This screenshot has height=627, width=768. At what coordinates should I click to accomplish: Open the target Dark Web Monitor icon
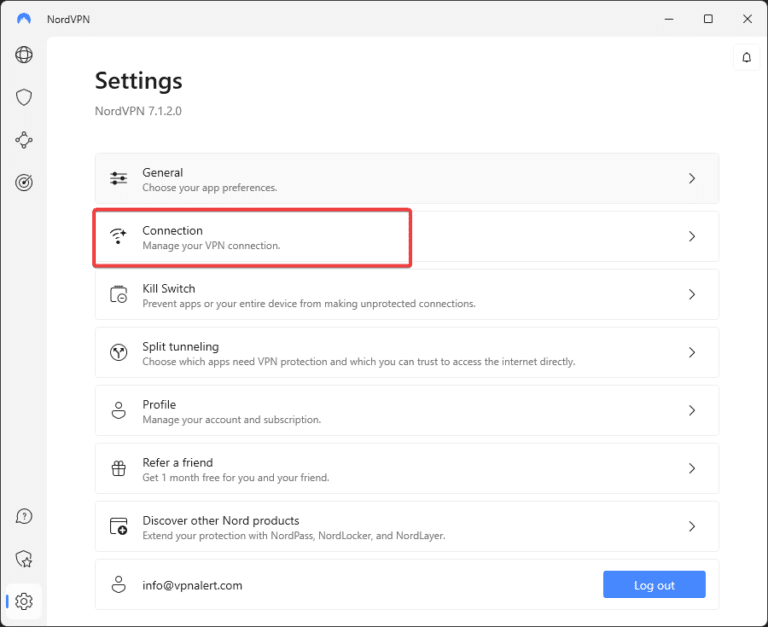tap(24, 182)
